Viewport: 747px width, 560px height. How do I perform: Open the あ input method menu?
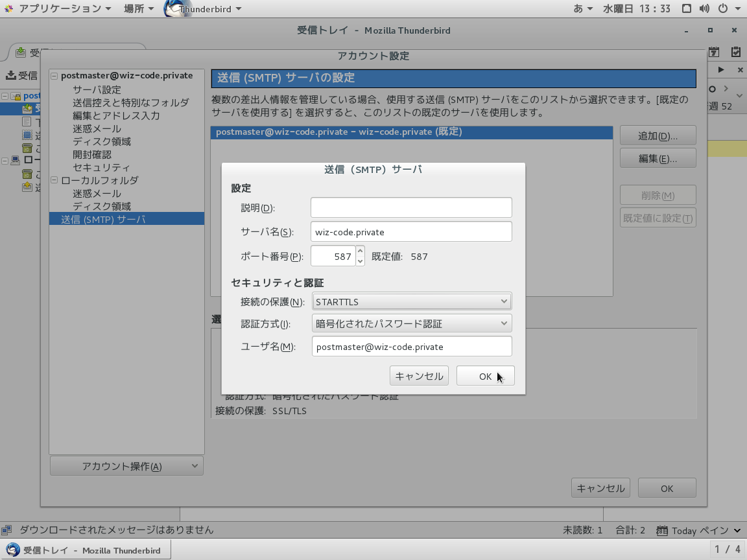(583, 8)
